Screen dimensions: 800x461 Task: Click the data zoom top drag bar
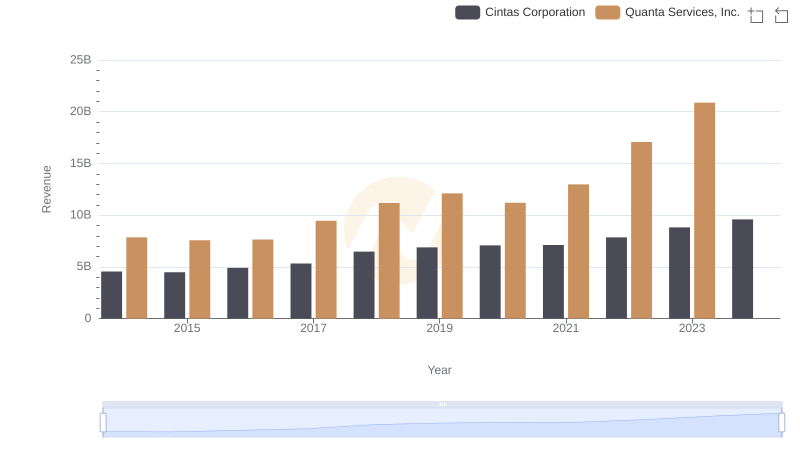pos(442,404)
